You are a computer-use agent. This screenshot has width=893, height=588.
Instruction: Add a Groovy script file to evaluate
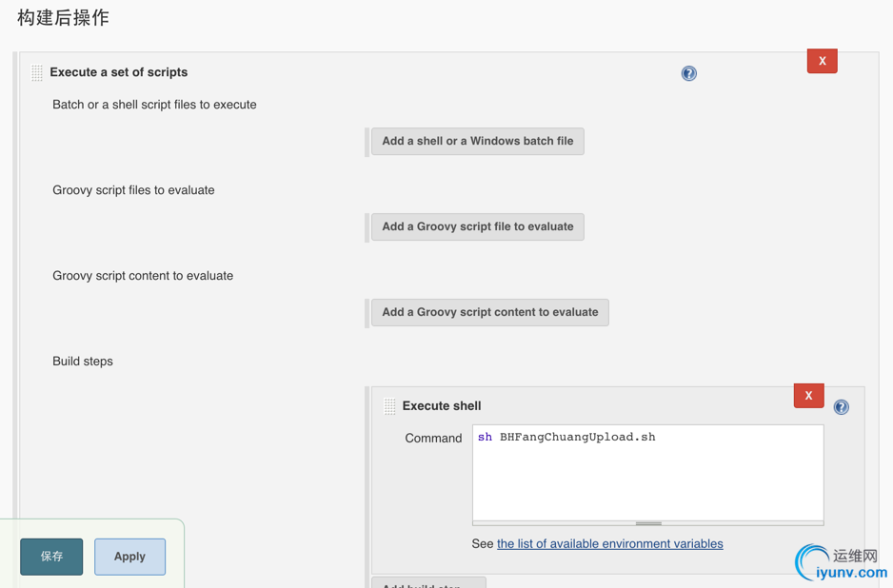(x=477, y=226)
